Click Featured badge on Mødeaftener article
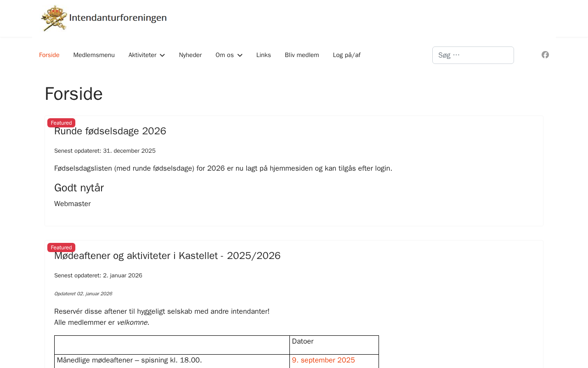The width and height of the screenshot is (588, 368). 61,247
